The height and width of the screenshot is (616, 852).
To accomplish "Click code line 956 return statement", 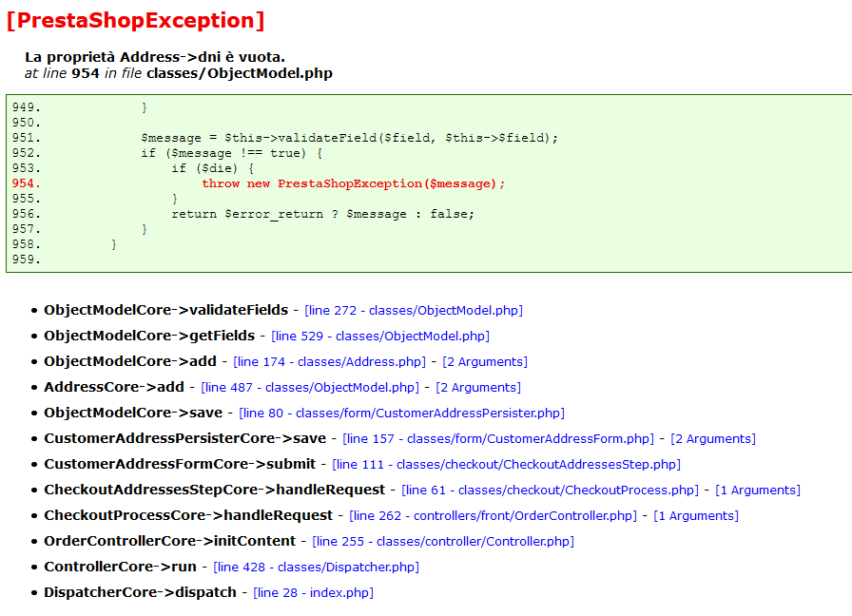I will [x=322, y=214].
